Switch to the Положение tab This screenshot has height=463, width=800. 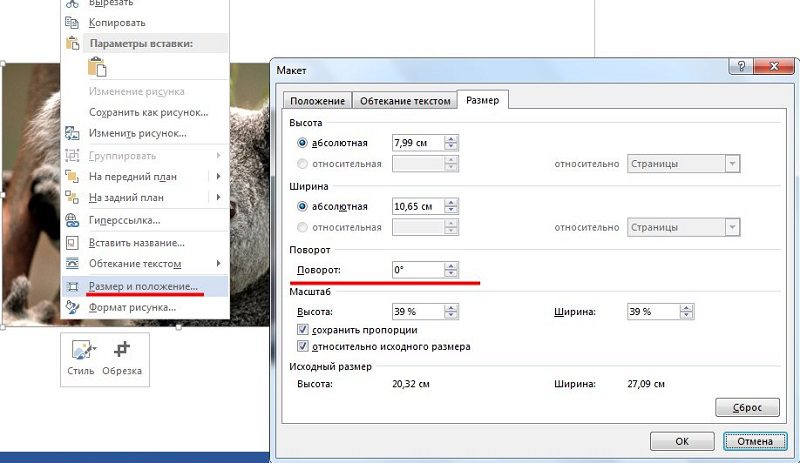point(317,101)
